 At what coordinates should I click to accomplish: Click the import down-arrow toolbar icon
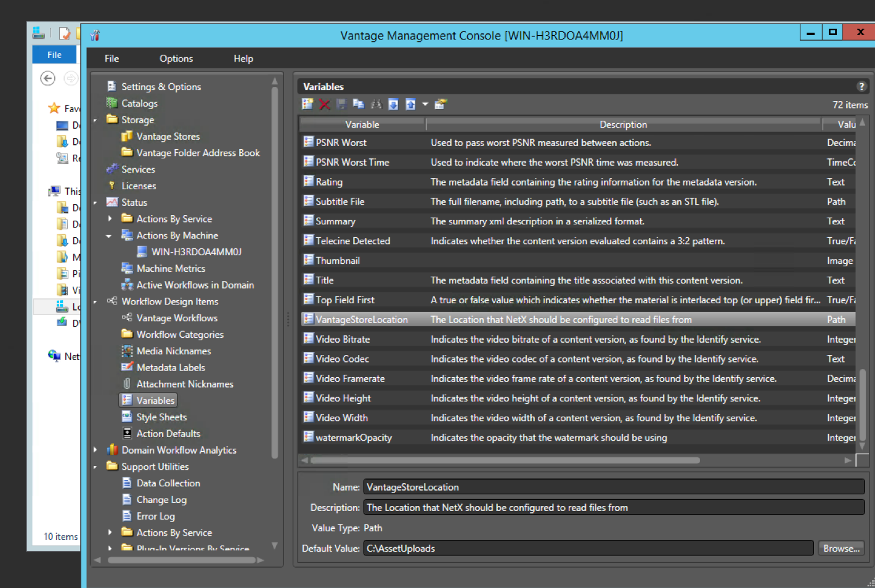[393, 104]
